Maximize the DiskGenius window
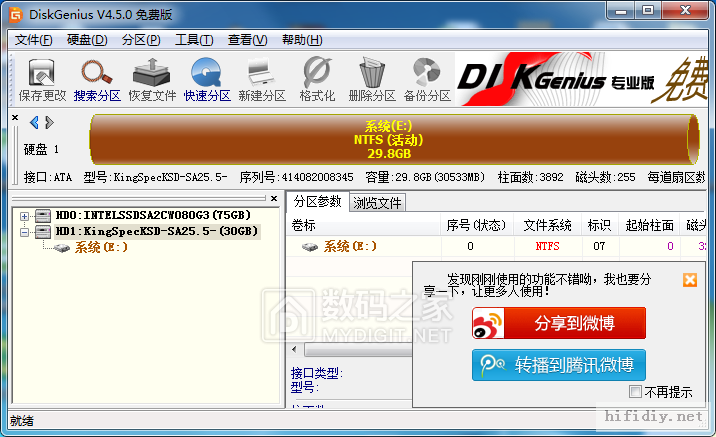The height and width of the screenshot is (437, 716). [648, 11]
